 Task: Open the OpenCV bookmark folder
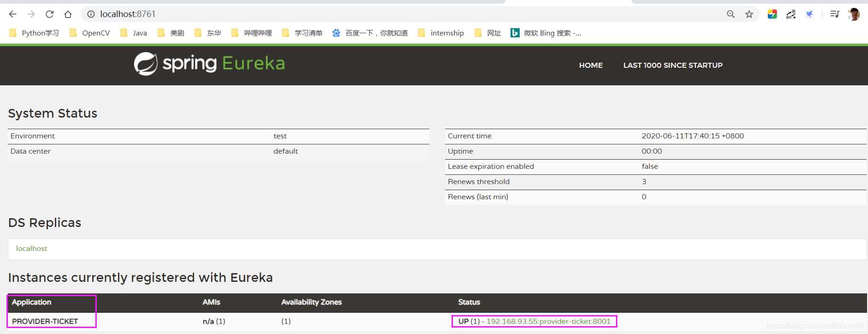(x=89, y=33)
